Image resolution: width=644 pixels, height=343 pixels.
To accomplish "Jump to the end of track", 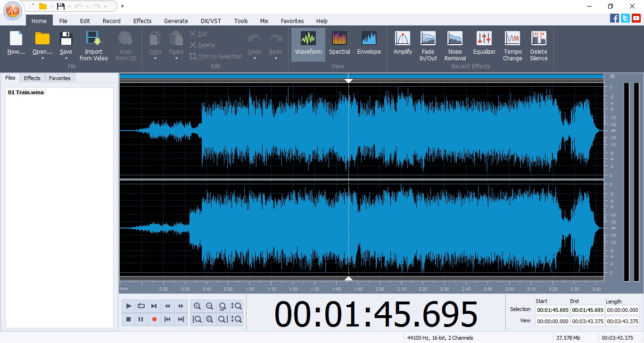I will (x=181, y=319).
